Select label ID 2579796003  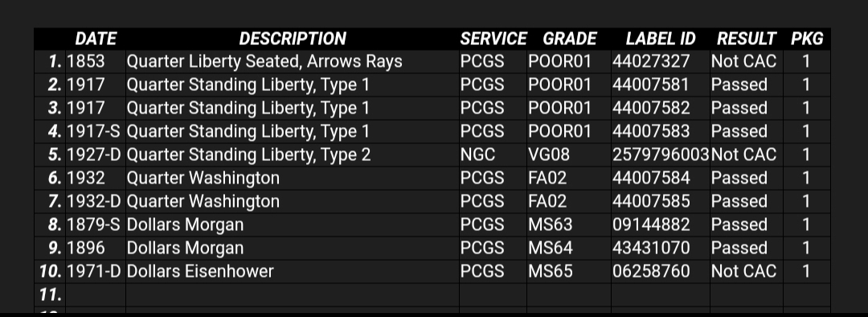[x=661, y=154]
